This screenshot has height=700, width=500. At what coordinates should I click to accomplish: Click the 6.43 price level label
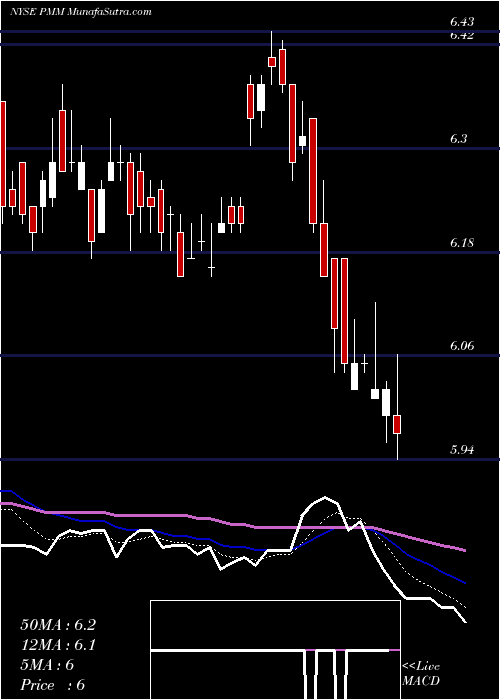coord(462,21)
